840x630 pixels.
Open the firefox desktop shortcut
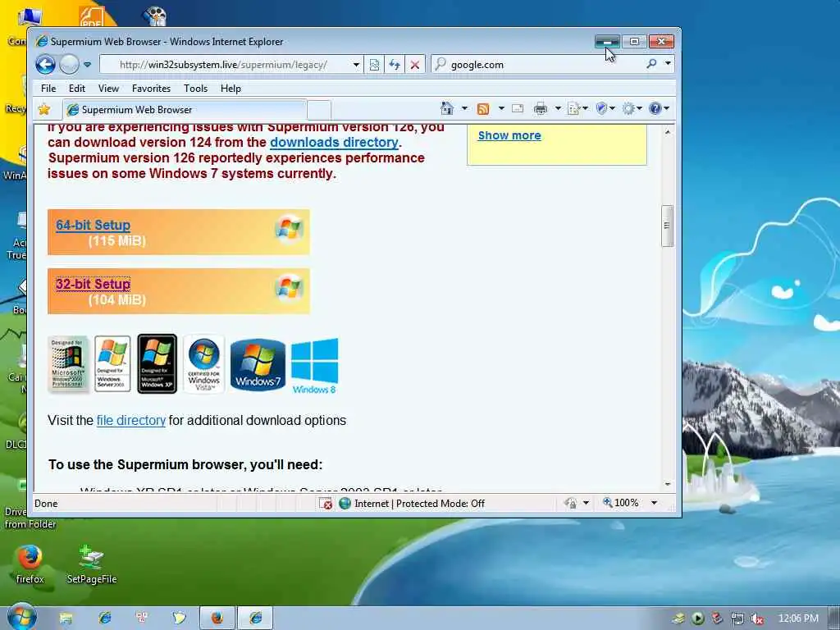point(30,564)
